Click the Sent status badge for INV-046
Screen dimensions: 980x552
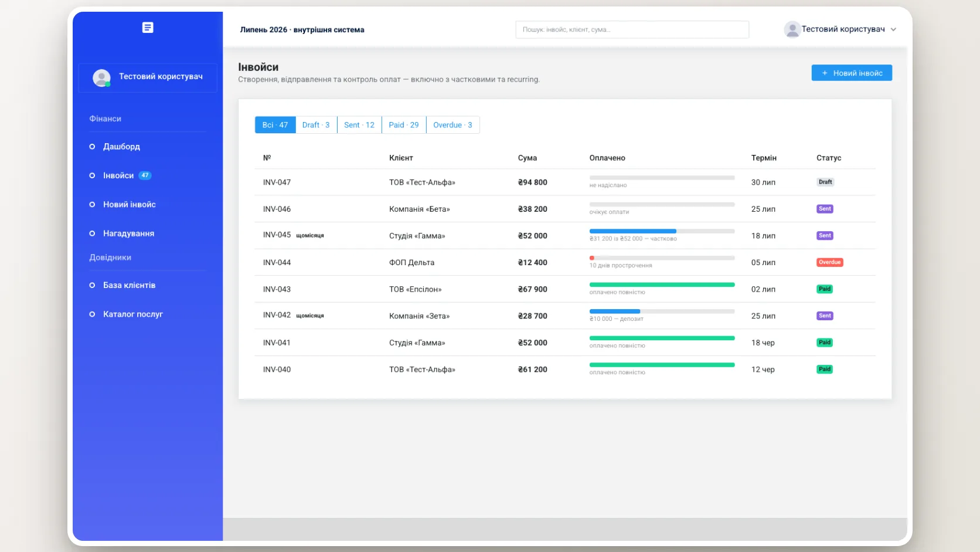coord(825,209)
